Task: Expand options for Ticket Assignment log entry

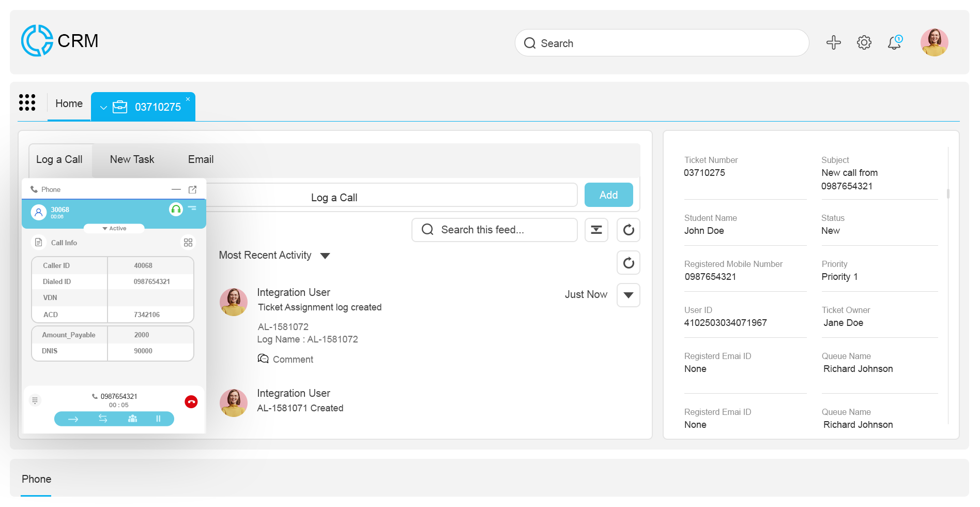Action: pos(628,295)
